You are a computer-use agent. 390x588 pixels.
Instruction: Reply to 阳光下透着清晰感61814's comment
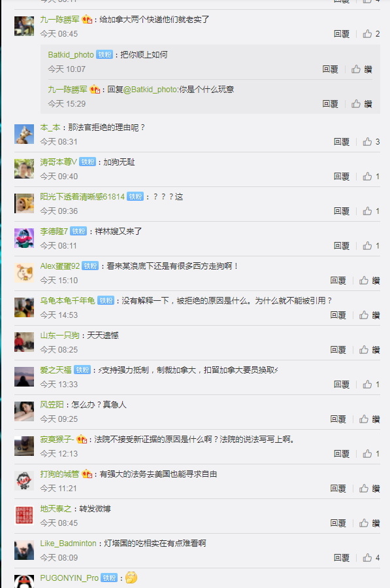341,211
